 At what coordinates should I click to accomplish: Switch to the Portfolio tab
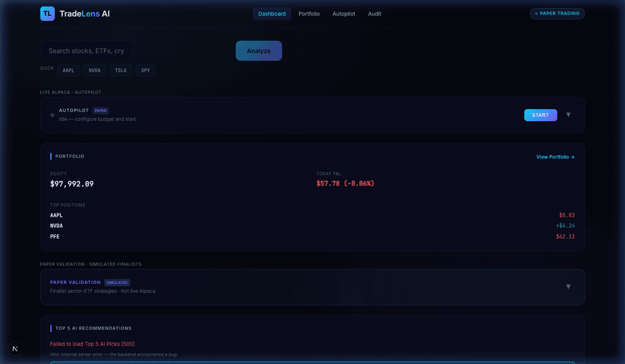(x=309, y=13)
